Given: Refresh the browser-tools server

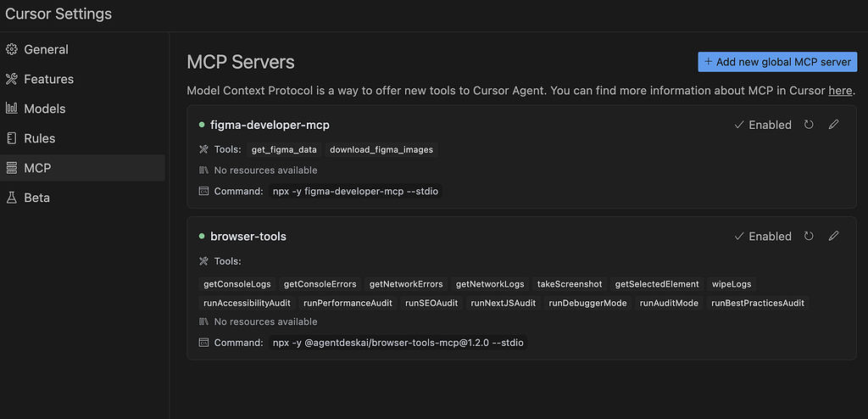Looking at the screenshot, I should click(x=809, y=237).
